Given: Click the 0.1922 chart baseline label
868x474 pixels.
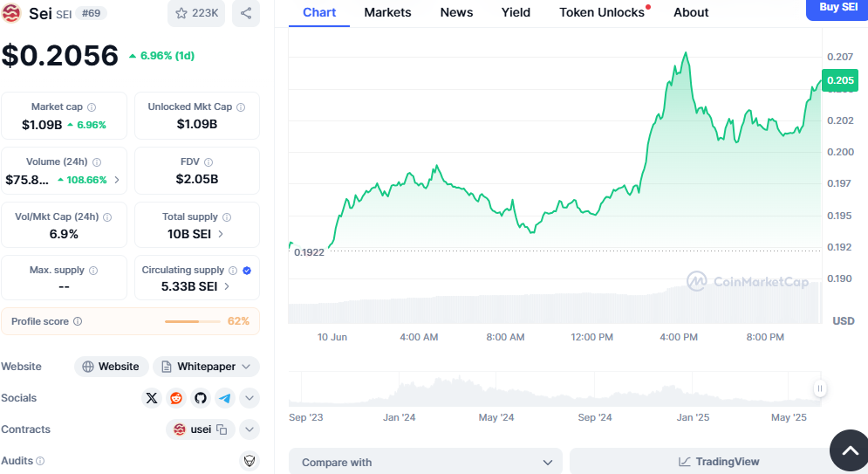Looking at the screenshot, I should click(x=309, y=252).
